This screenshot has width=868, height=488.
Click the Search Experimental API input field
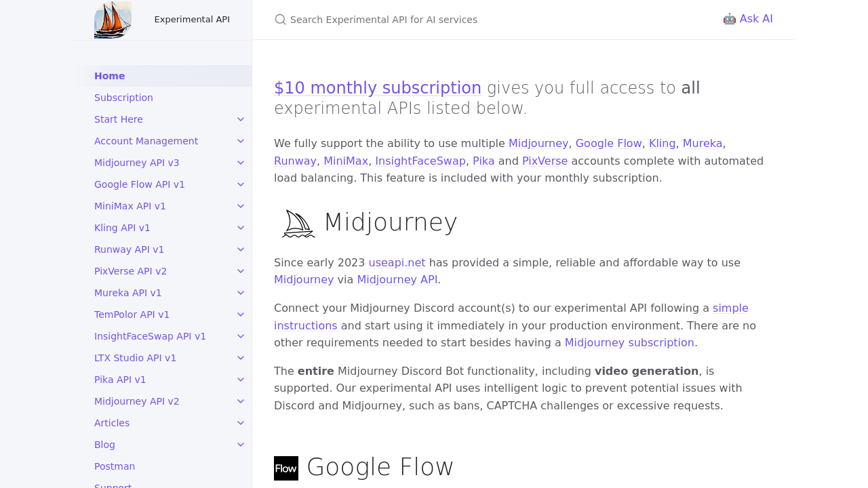click(475, 20)
